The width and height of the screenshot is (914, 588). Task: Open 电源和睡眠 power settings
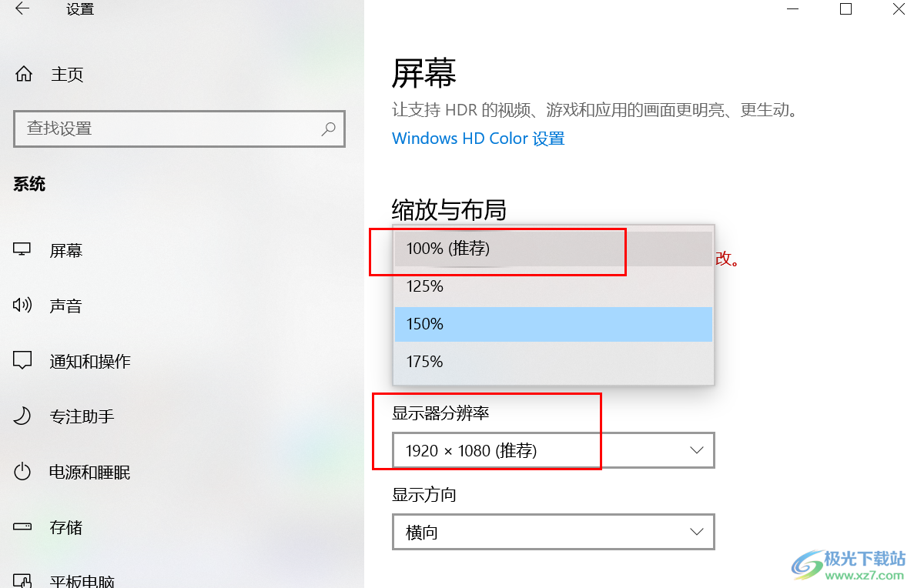tap(89, 472)
